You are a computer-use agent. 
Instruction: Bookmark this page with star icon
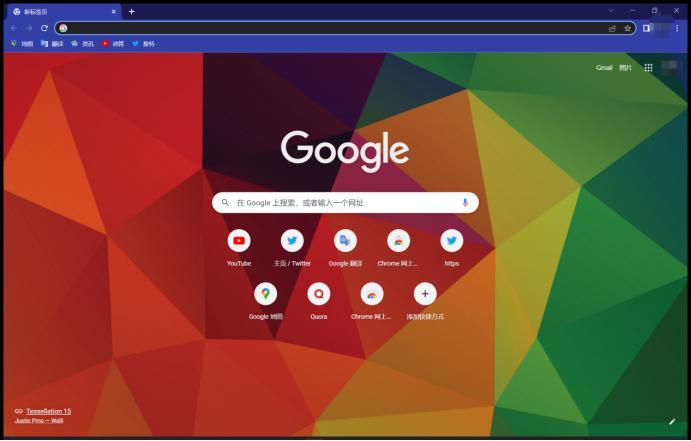(628, 28)
